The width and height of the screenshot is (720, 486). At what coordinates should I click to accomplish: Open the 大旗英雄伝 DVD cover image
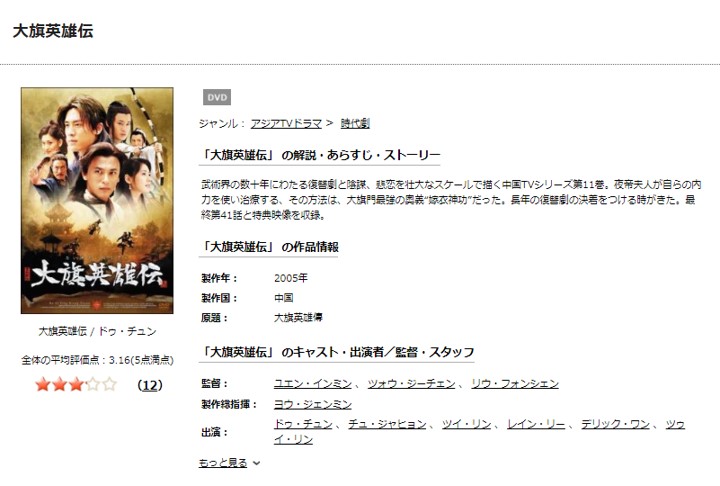point(97,201)
